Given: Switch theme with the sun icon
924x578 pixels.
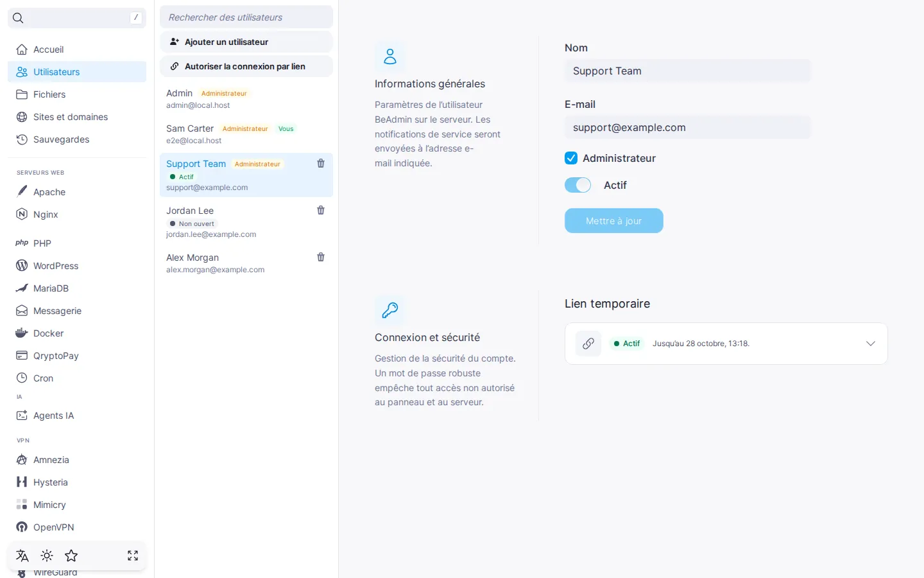Looking at the screenshot, I should pos(47,556).
